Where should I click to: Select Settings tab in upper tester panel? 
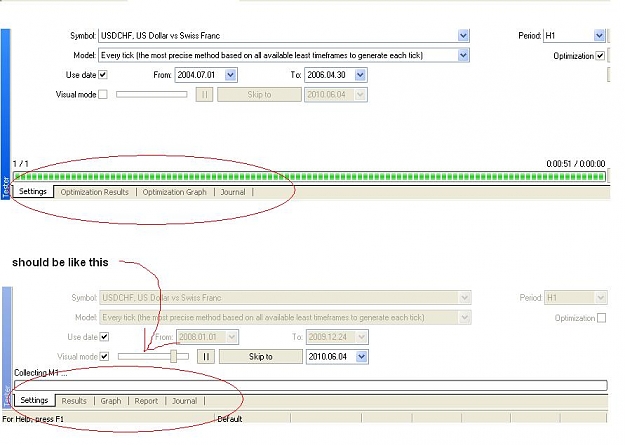[x=33, y=191]
